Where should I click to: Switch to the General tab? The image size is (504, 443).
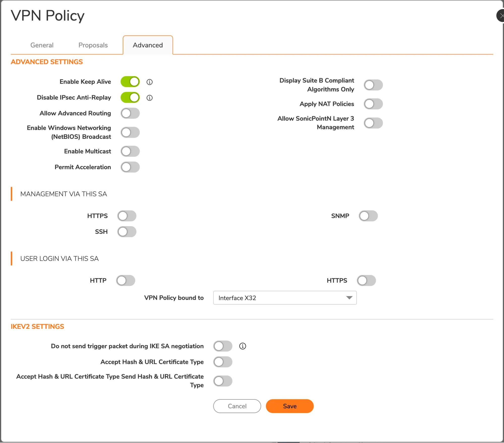[42, 45]
